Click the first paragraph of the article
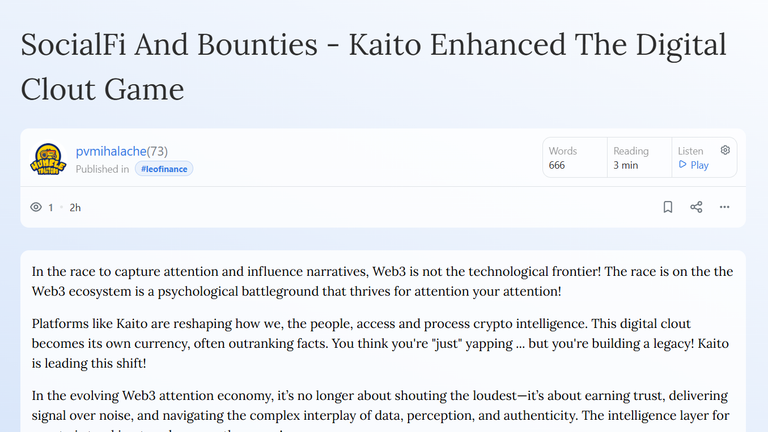The height and width of the screenshot is (432, 768). (383, 281)
